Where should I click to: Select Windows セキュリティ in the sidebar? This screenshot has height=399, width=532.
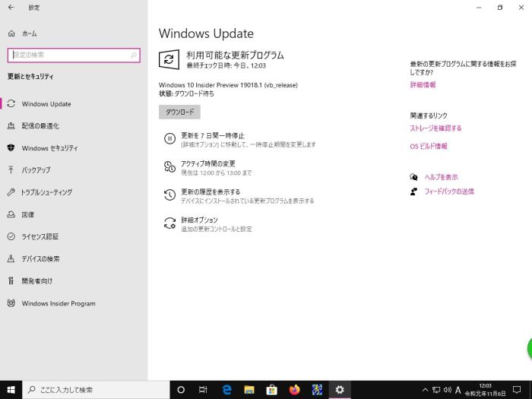(x=49, y=148)
